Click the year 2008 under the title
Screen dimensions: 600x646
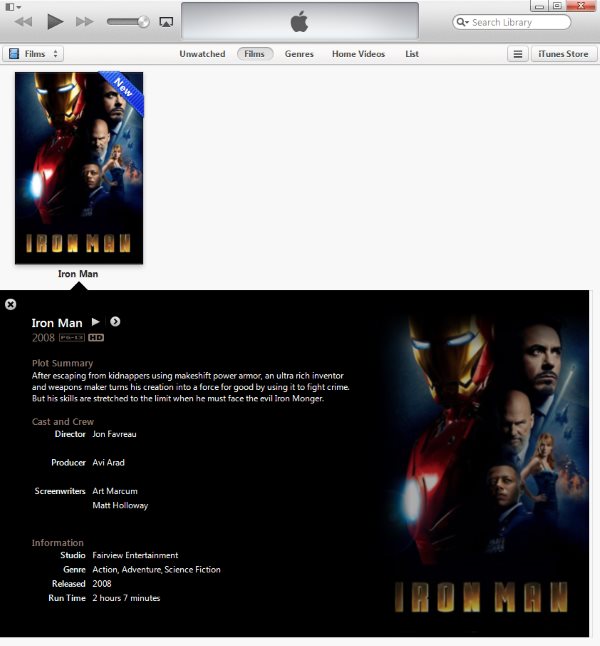coord(43,338)
